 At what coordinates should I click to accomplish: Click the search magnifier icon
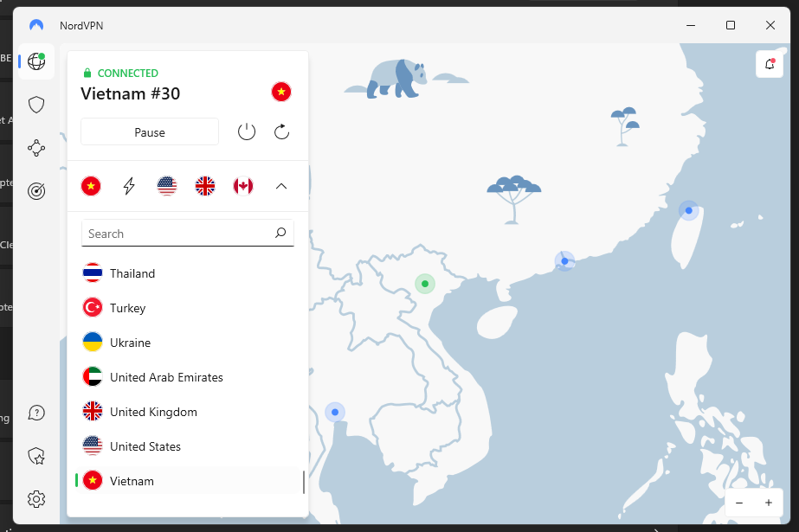coord(280,233)
